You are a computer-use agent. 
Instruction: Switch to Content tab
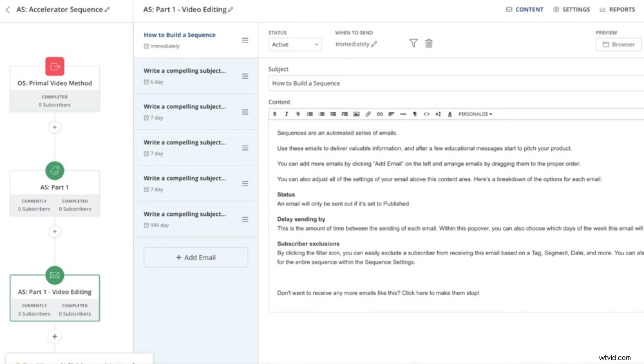524,10
